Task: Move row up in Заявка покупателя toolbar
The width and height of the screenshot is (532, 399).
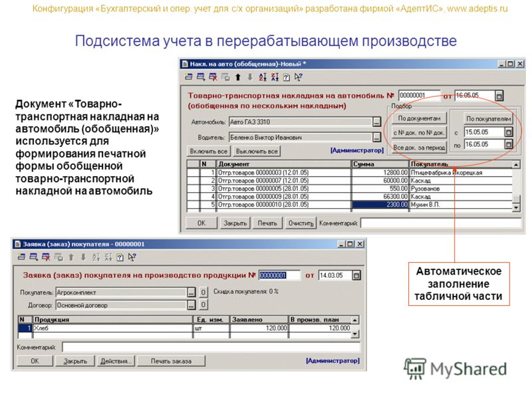Action: pos(71,257)
